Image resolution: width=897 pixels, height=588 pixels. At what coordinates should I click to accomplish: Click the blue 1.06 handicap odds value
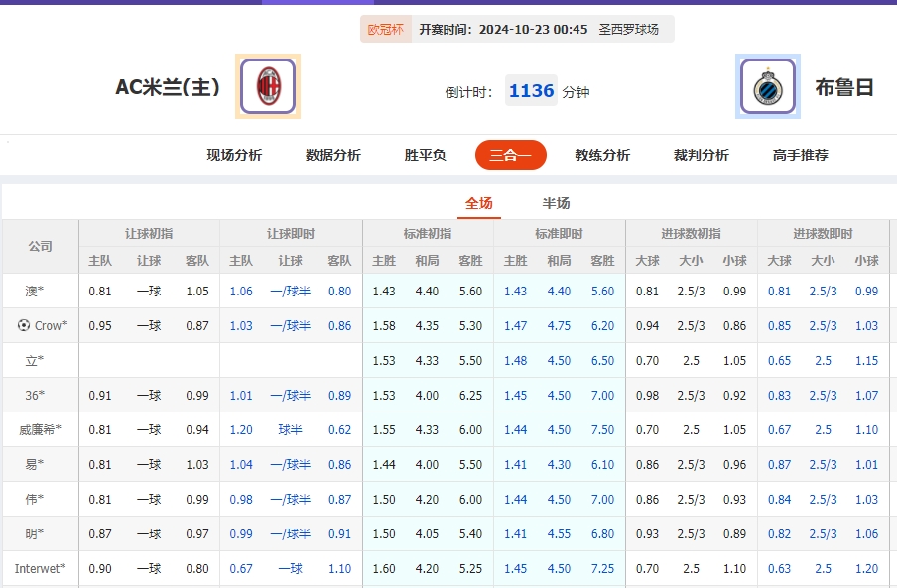coord(241,291)
